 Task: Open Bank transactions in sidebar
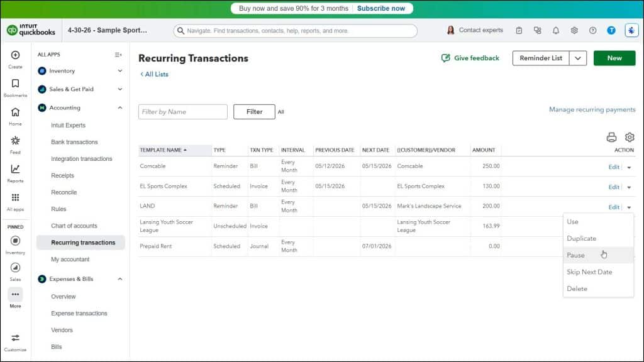(74, 142)
